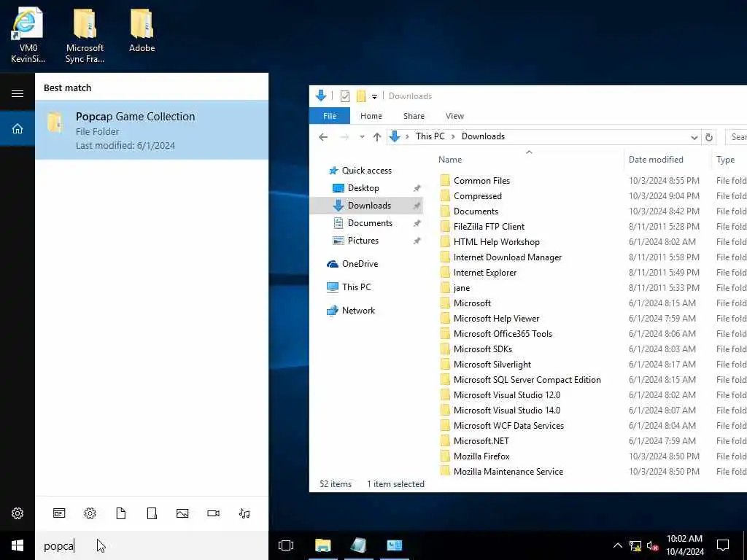
Task: Click the taskbar search field containing popca
Action: tap(152, 545)
